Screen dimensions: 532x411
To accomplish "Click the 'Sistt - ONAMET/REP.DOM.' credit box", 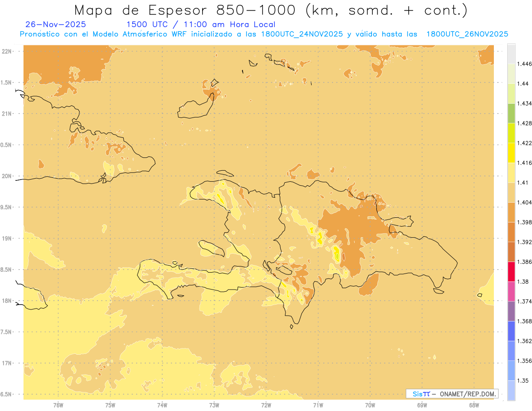I will click(x=452, y=394).
